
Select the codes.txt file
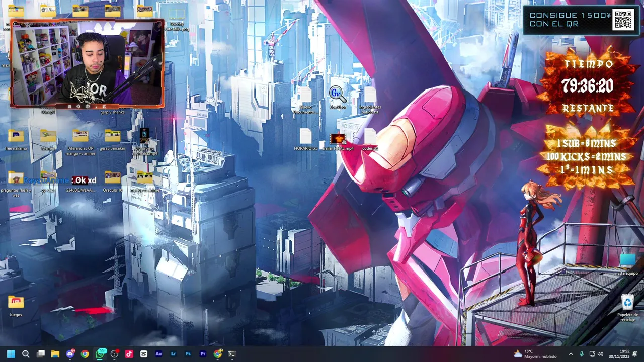coord(370,139)
